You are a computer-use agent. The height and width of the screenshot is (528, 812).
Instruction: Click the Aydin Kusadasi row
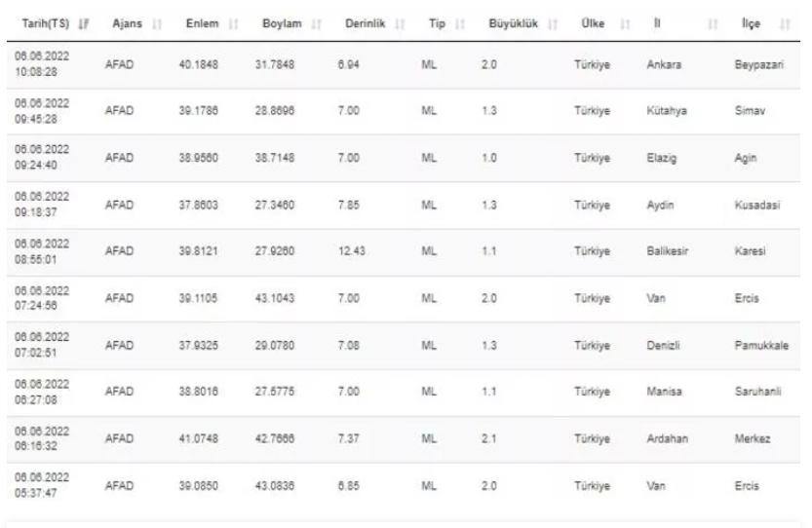(x=404, y=205)
